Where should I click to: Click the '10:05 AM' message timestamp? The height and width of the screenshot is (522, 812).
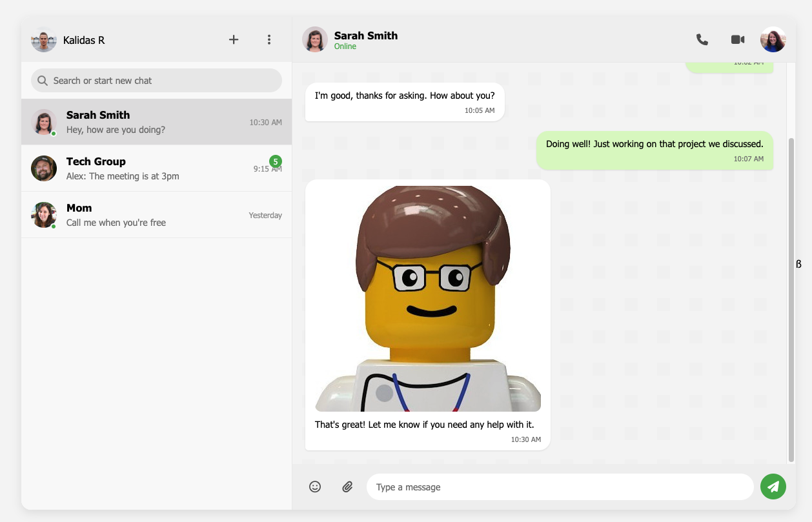[x=480, y=110]
